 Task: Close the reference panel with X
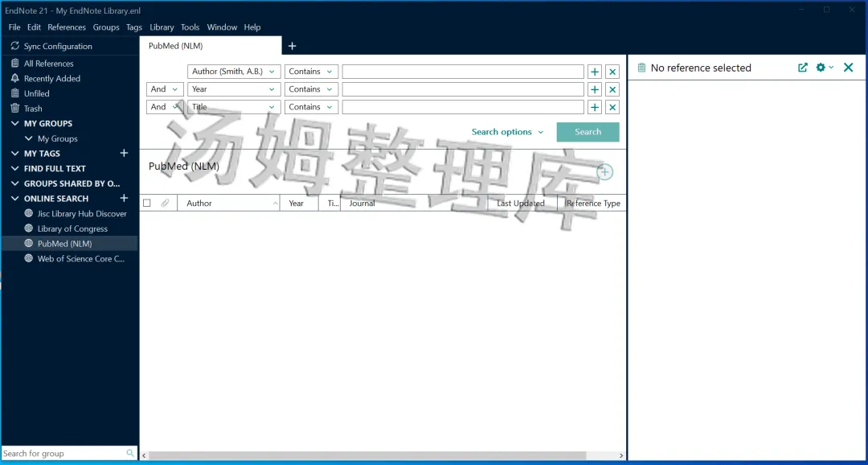click(848, 68)
